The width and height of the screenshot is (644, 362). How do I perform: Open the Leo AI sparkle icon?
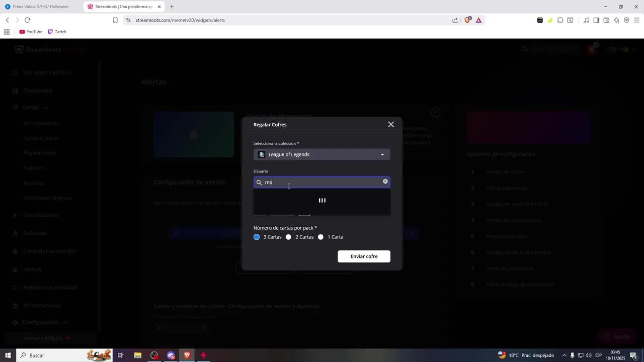[616, 20]
